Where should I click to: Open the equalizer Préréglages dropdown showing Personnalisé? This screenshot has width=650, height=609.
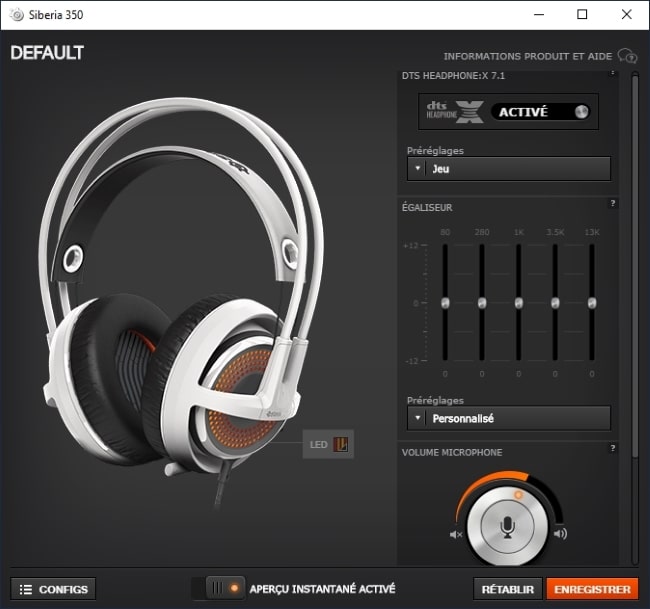pos(509,418)
